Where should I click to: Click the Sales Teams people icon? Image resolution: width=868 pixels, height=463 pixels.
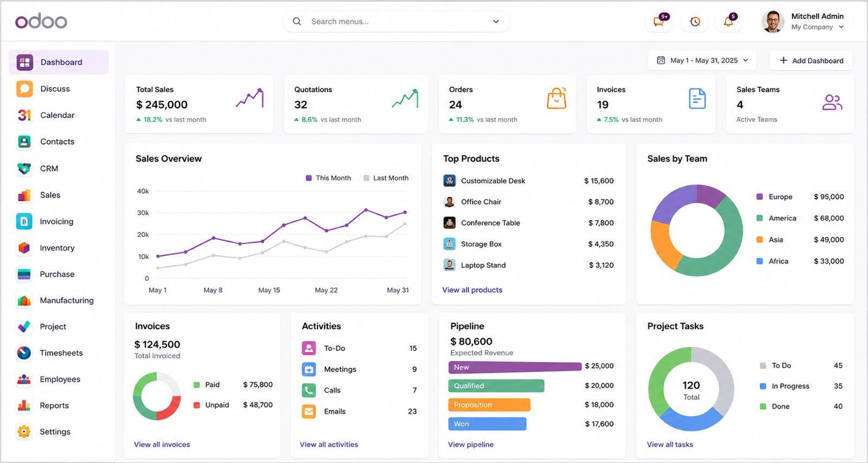tap(832, 102)
